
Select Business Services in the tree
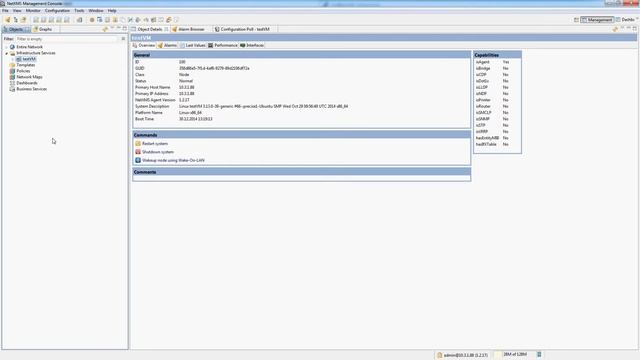31,89
